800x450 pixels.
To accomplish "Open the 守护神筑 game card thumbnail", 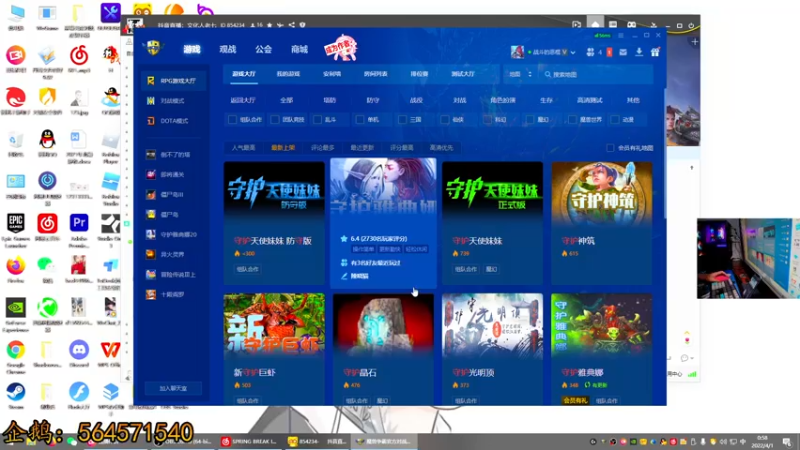I will [x=602, y=194].
